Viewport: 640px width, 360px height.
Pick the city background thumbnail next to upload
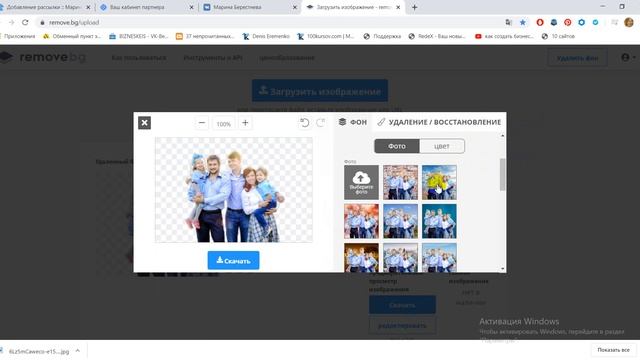[400, 182]
